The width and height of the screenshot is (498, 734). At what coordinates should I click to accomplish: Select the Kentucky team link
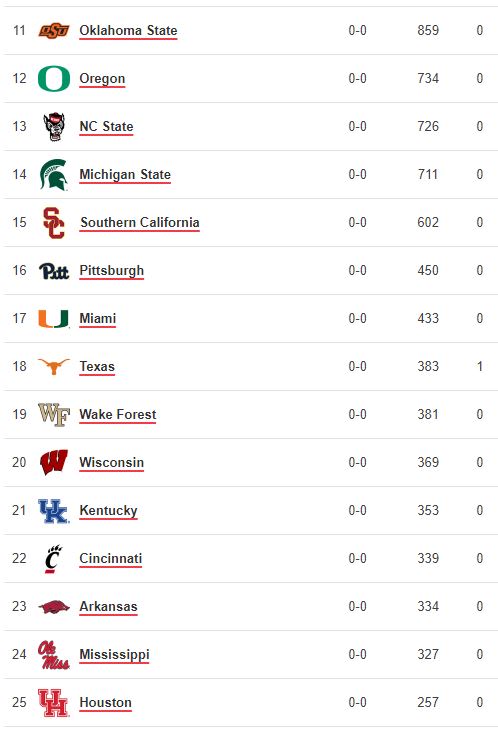(108, 510)
